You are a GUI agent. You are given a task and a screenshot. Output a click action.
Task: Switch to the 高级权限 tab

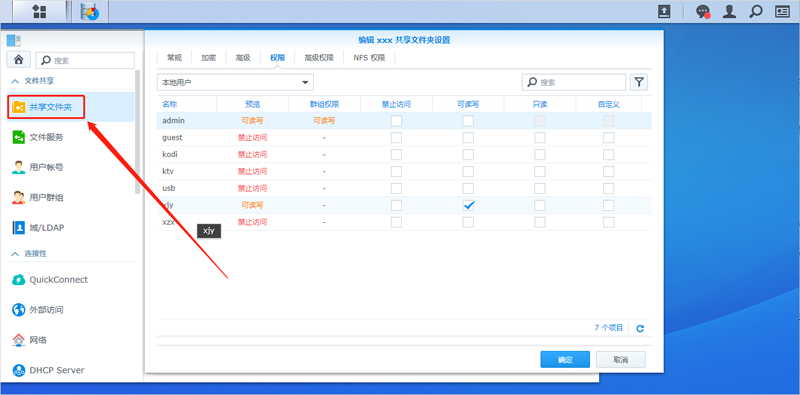click(319, 58)
